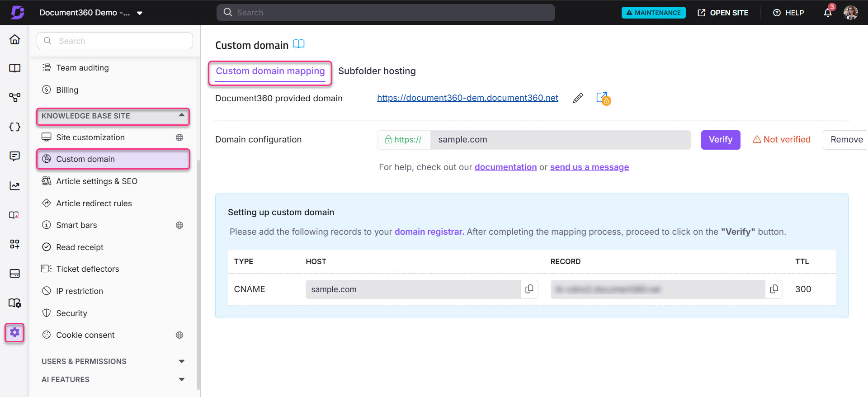Open the knowledge base portal settings icon
This screenshot has height=397, width=868.
[x=14, y=303]
